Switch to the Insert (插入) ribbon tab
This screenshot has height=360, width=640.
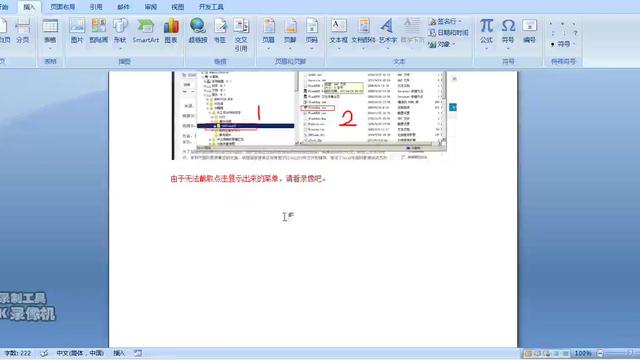(29, 7)
